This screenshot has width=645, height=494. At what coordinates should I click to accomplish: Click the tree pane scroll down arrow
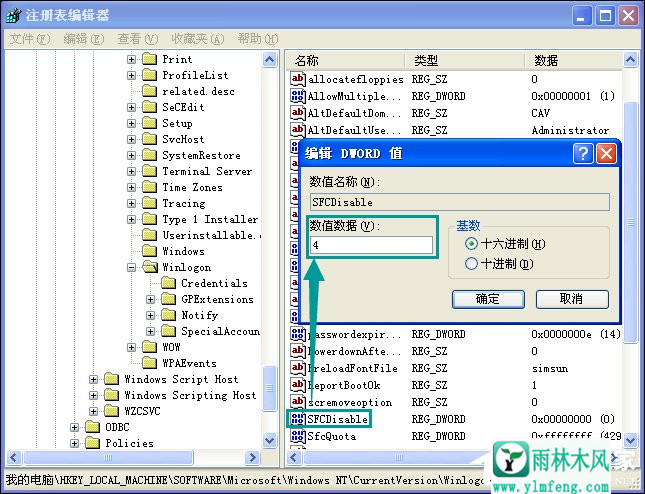269,441
